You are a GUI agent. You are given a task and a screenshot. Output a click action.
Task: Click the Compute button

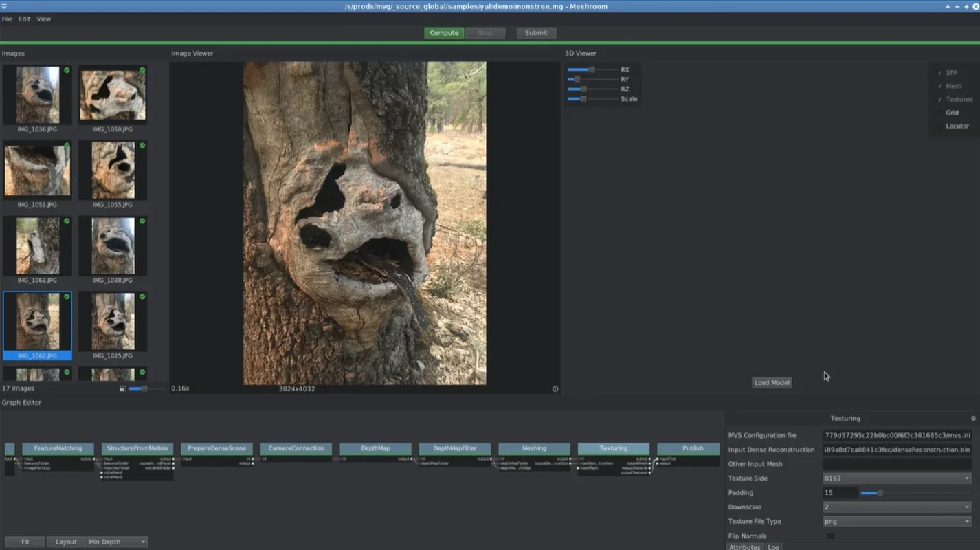[444, 33]
